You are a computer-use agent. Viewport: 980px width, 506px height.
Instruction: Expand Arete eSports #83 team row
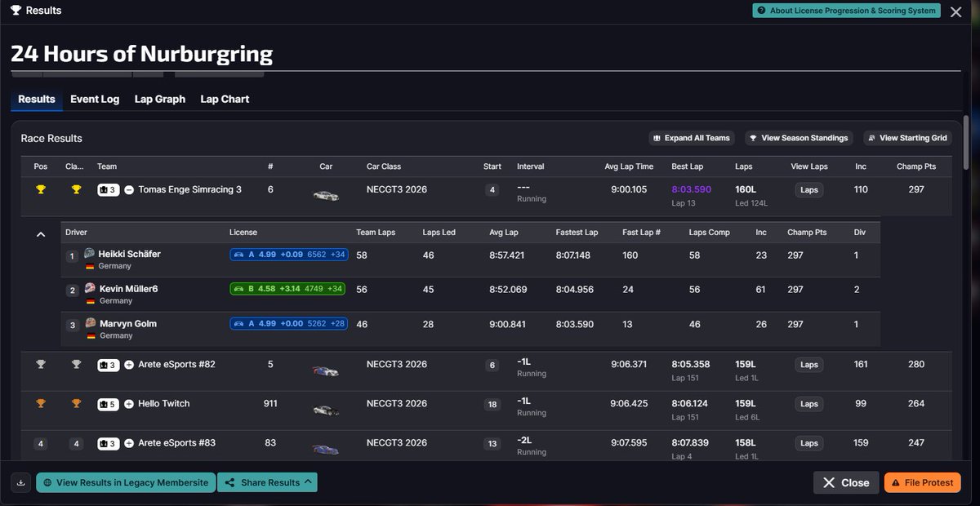tap(129, 443)
